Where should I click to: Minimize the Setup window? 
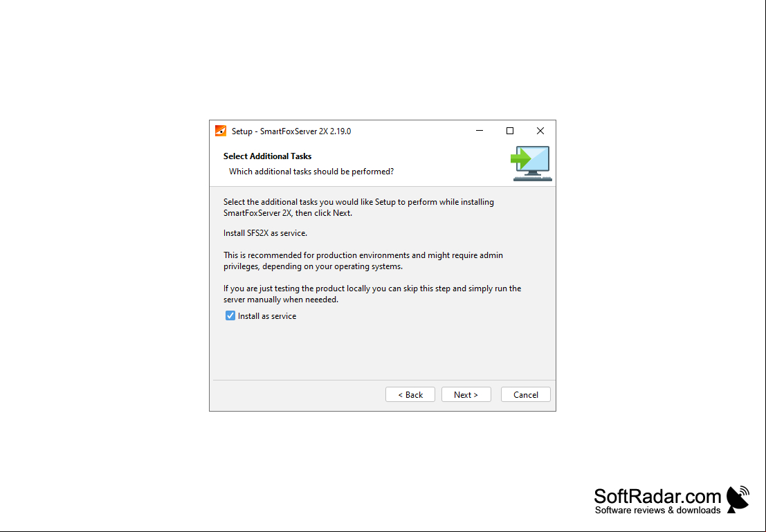[x=480, y=131]
